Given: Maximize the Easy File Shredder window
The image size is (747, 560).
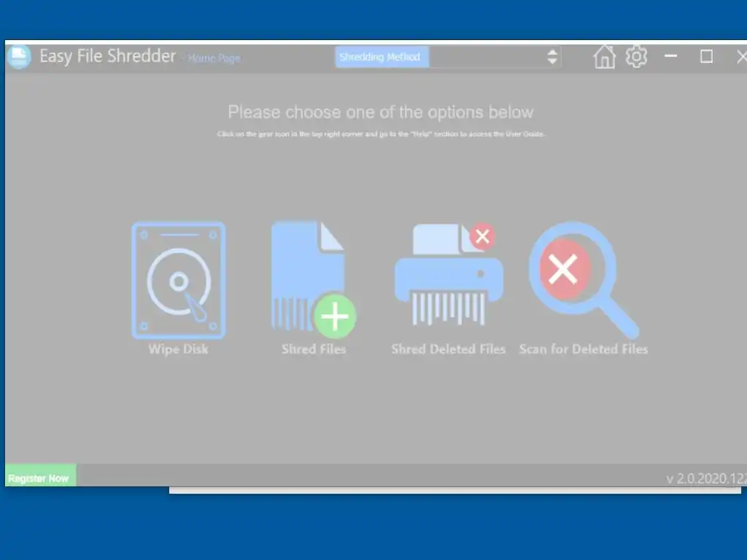Looking at the screenshot, I should coord(706,57).
